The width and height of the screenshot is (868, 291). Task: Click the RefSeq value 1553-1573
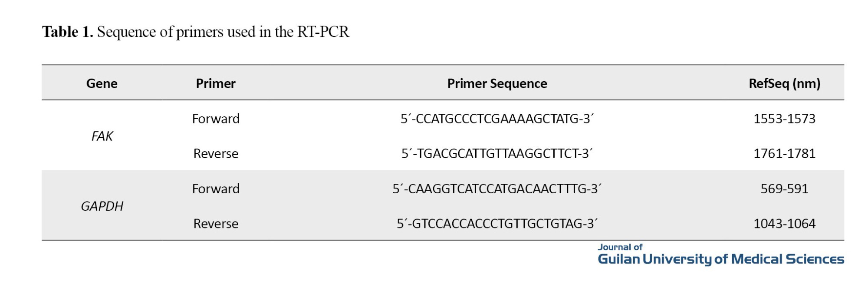784,119
